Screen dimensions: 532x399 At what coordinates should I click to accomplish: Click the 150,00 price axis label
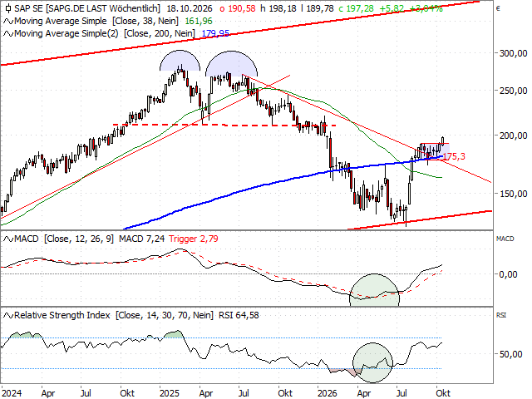point(514,194)
